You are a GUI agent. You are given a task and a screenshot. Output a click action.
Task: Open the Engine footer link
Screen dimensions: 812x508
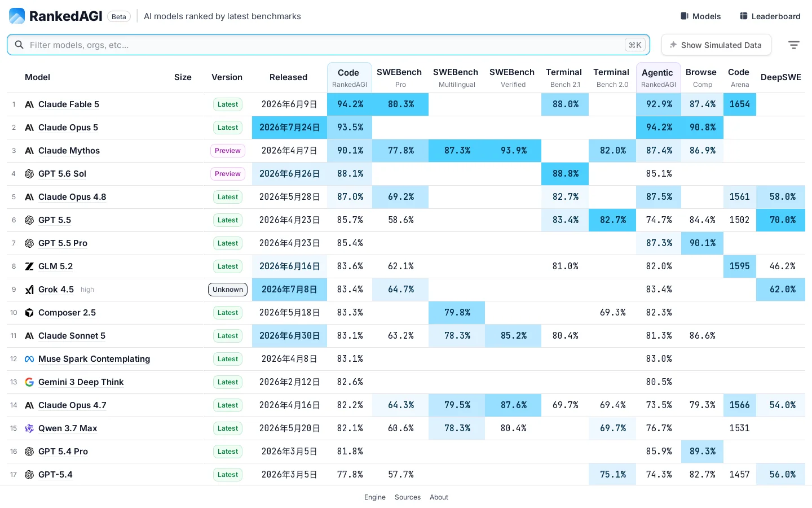[375, 497]
